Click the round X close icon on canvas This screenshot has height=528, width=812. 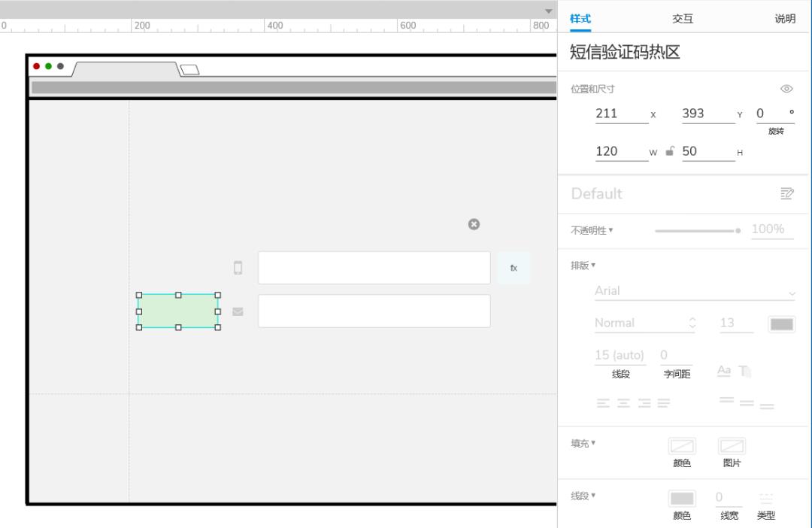pos(474,224)
